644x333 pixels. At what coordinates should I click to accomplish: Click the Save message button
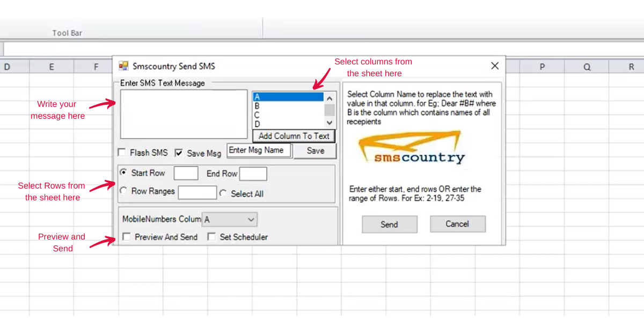click(316, 151)
